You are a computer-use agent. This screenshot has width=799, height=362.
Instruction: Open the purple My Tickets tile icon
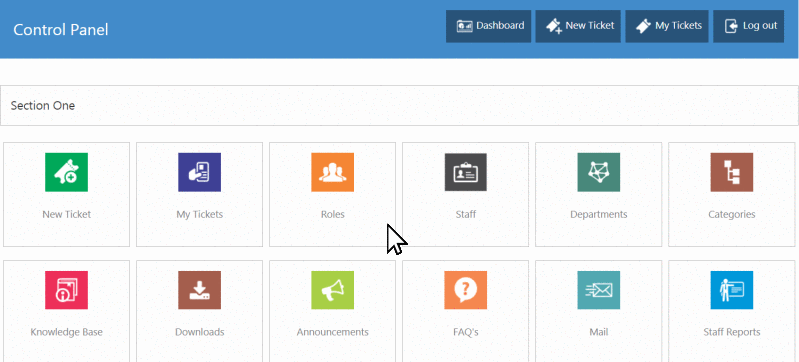tap(199, 172)
